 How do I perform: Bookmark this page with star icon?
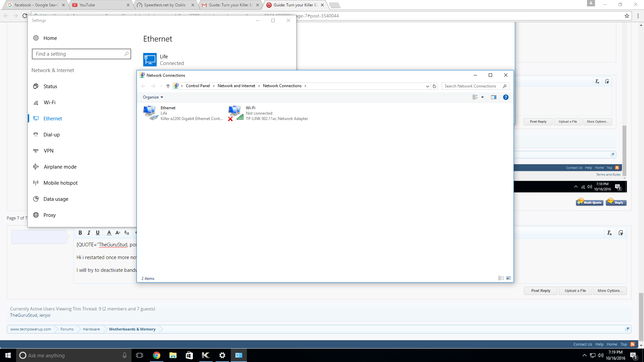pyautogui.click(x=627, y=16)
